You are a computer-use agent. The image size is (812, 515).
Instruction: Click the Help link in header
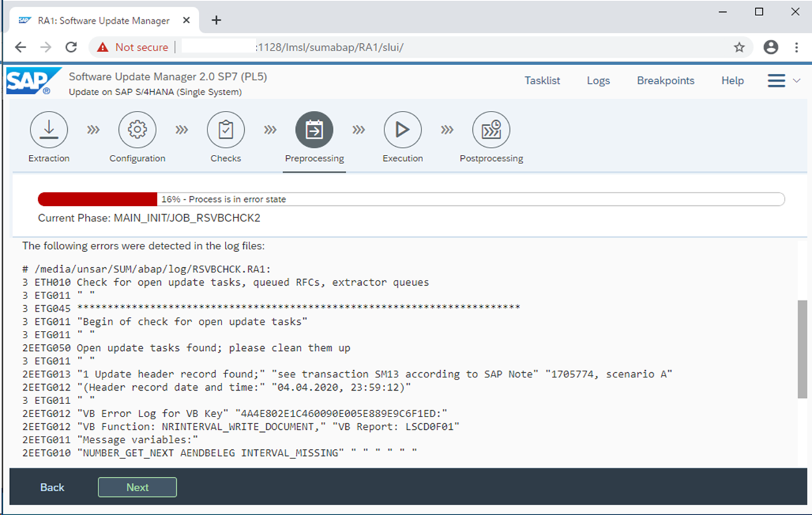(x=732, y=80)
